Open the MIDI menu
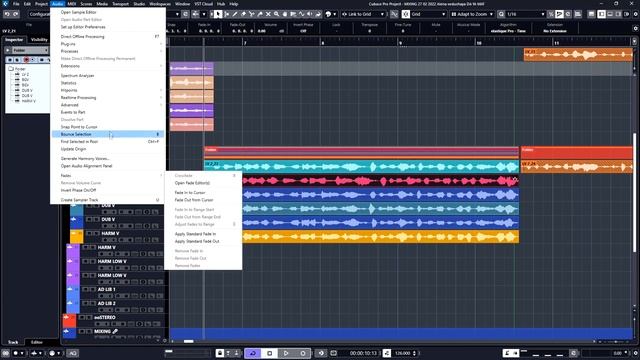Viewport: 640px width, 360px height. [x=72, y=4]
